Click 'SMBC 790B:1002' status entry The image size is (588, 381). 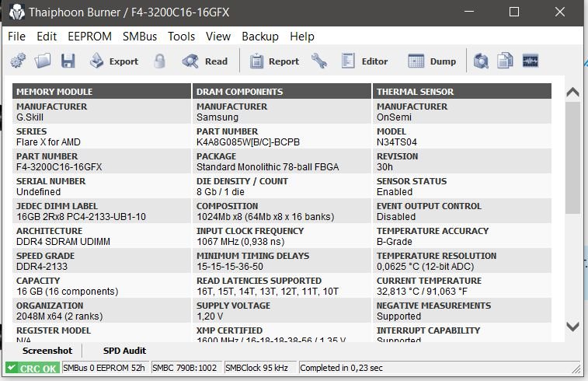(x=185, y=368)
